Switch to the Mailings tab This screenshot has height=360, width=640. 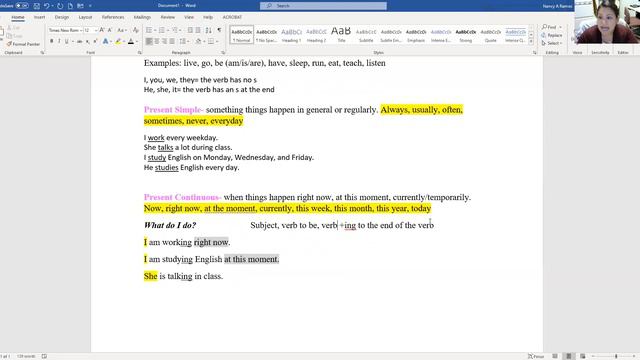142,17
